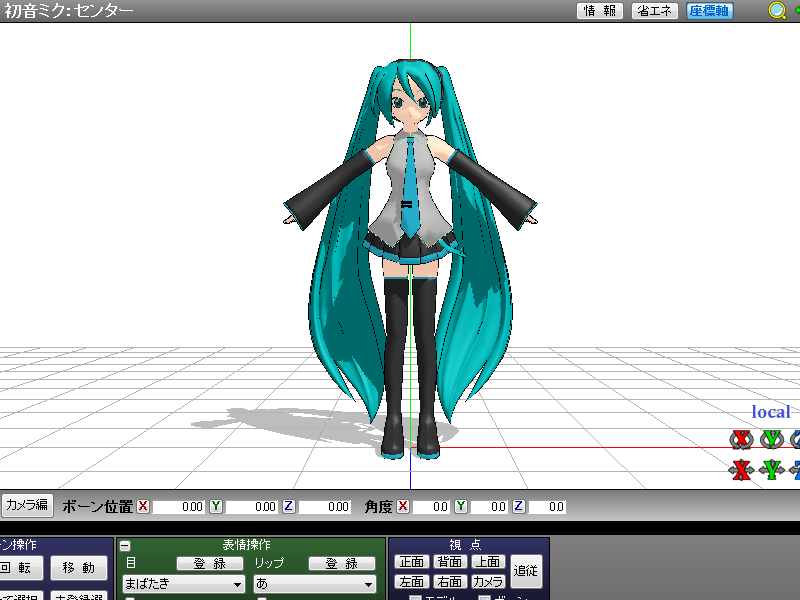Viewport: 800px width, 600px height.
Task: Toggle the 省エネ power saving button
Action: tap(655, 11)
